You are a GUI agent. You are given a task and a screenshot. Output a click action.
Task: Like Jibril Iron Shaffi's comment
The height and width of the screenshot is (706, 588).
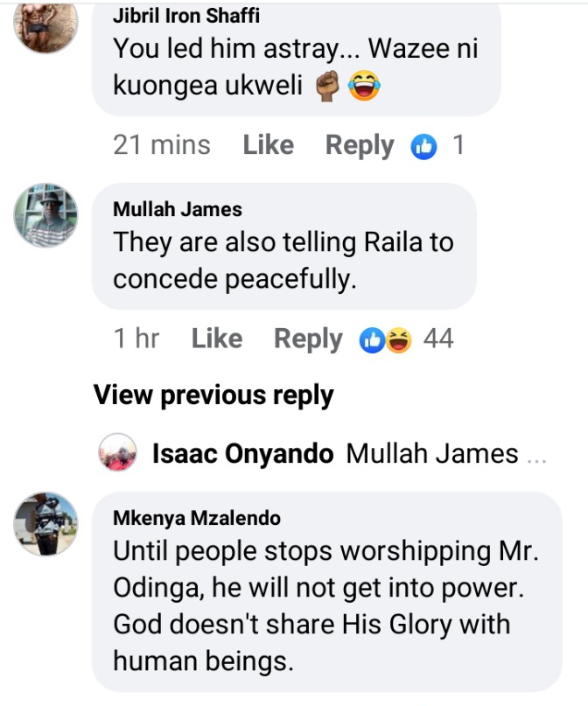coord(269,145)
